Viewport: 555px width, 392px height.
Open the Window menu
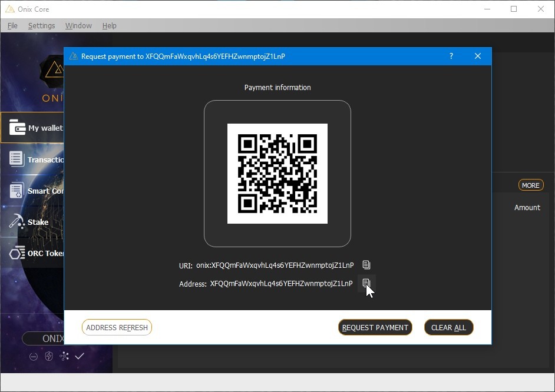(78, 25)
